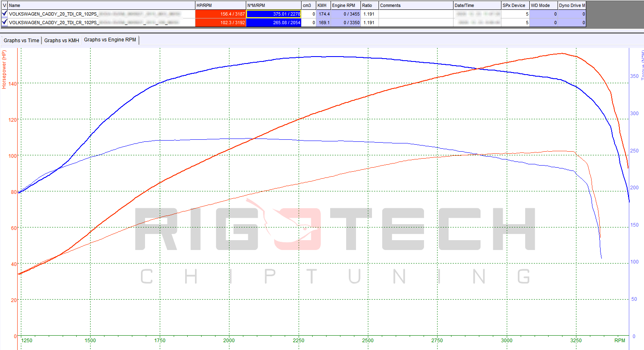The width and height of the screenshot is (644, 350).
Task: Click the SPx Device column header
Action: pyautogui.click(x=515, y=5)
